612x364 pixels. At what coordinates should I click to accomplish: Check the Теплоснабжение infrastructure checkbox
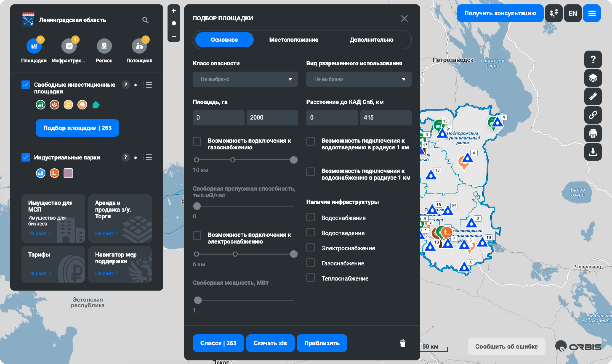[311, 278]
